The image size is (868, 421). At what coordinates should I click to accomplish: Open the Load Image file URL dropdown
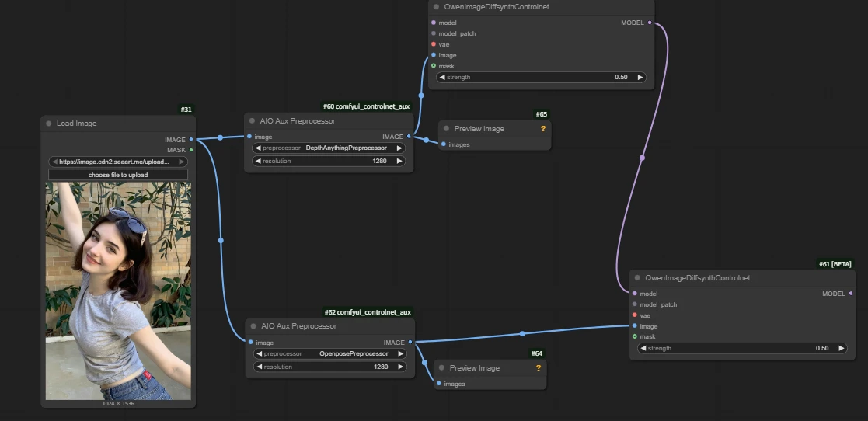point(118,162)
